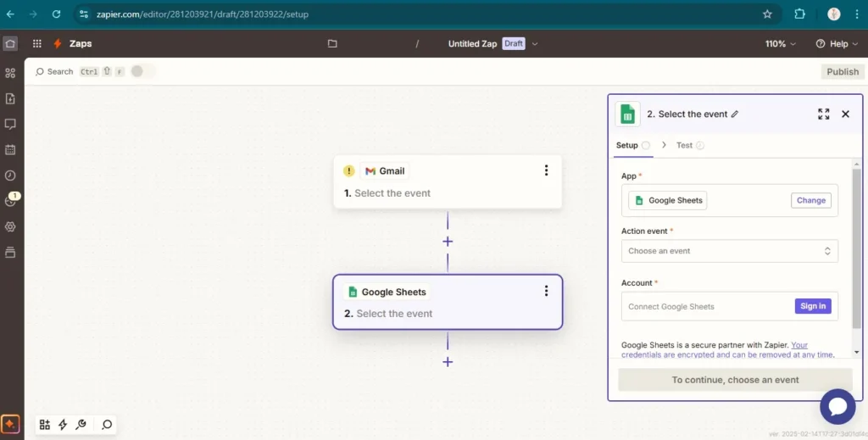Click the Search field in editor toolbar
The height and width of the screenshot is (440, 868).
click(x=54, y=71)
